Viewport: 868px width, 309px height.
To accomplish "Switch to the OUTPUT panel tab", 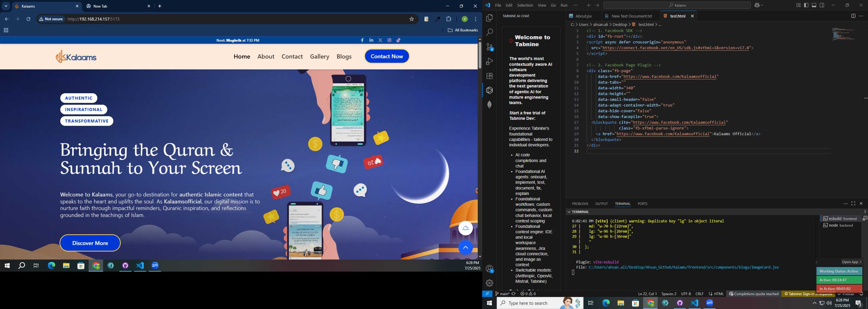I will point(602,204).
